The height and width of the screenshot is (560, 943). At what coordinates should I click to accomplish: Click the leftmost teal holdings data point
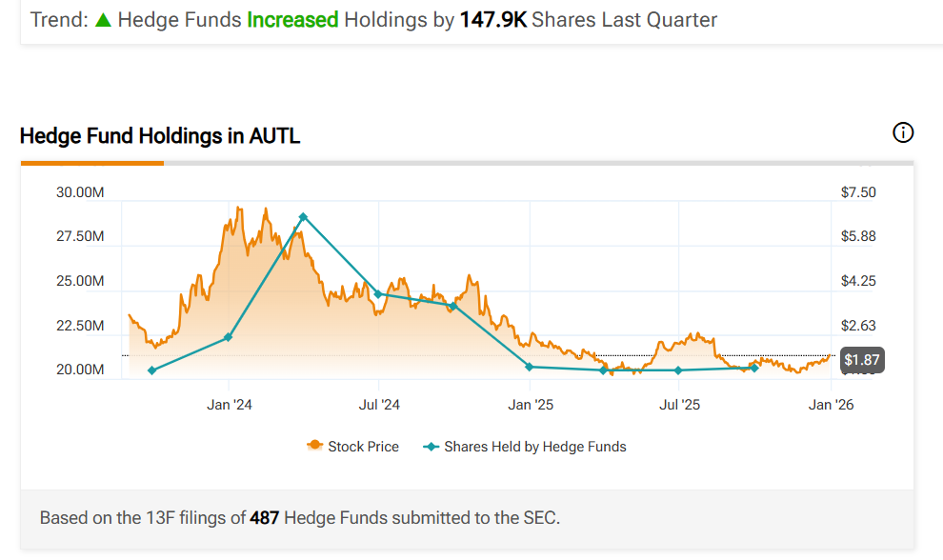click(152, 370)
